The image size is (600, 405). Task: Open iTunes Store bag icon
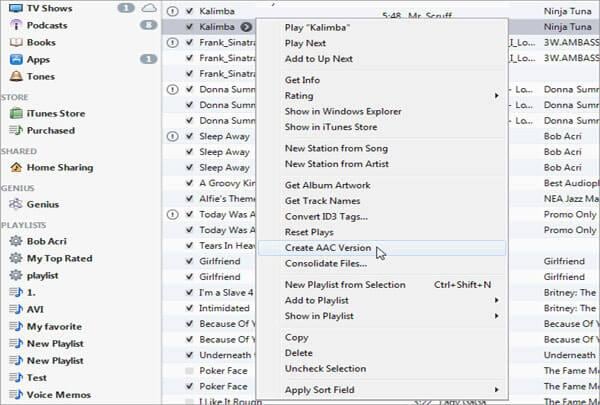point(16,113)
